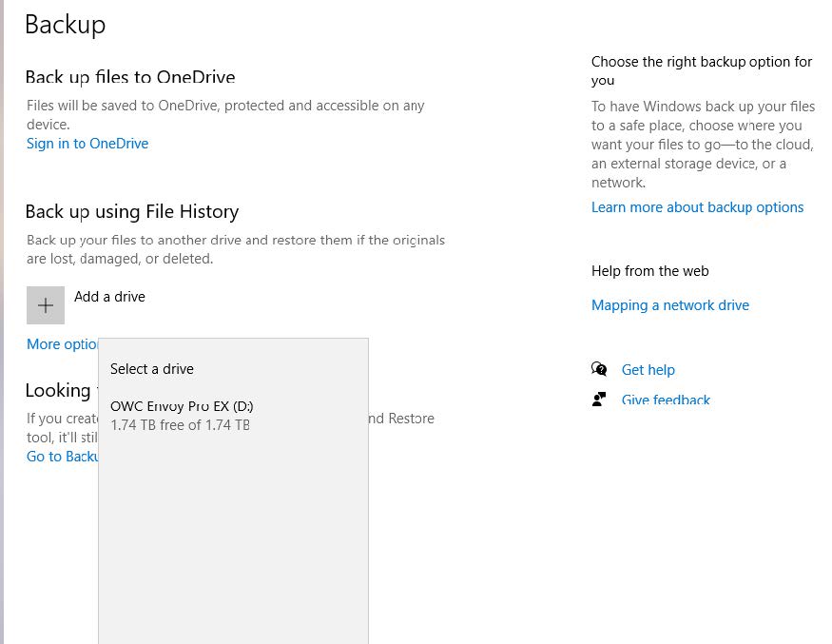Click the 'Help from the web' heading

(649, 271)
